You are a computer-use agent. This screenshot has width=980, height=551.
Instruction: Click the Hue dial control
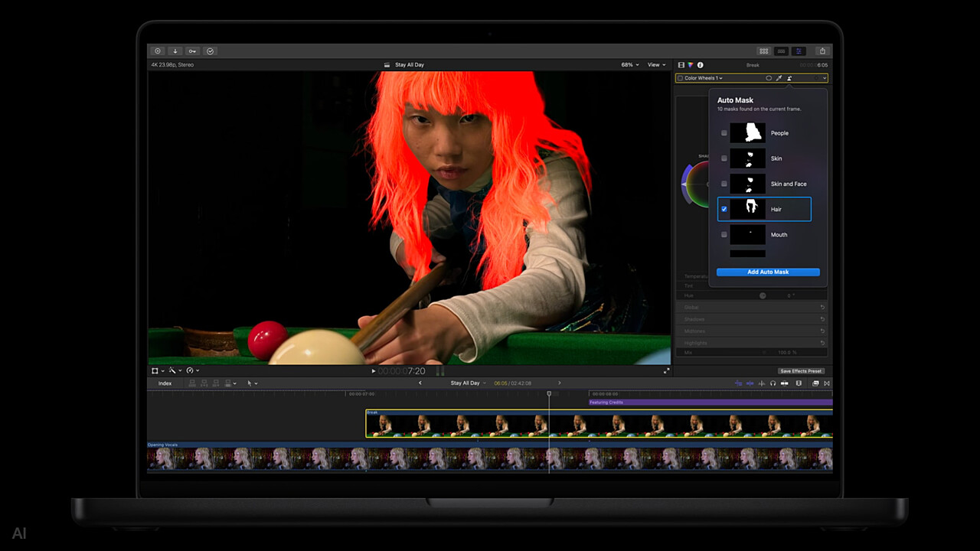(x=763, y=295)
